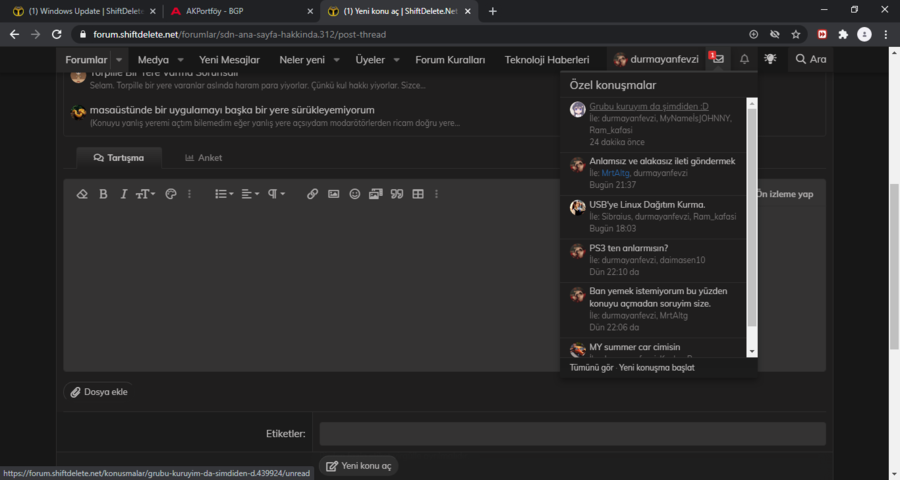This screenshot has width=900, height=480.
Task: Open the conversations envelope icon
Action: 717,59
